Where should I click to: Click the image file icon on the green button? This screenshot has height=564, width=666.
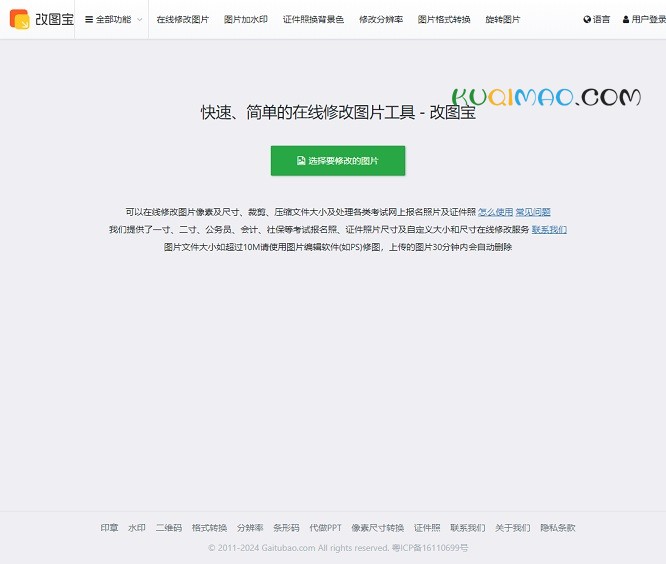pyautogui.click(x=301, y=161)
